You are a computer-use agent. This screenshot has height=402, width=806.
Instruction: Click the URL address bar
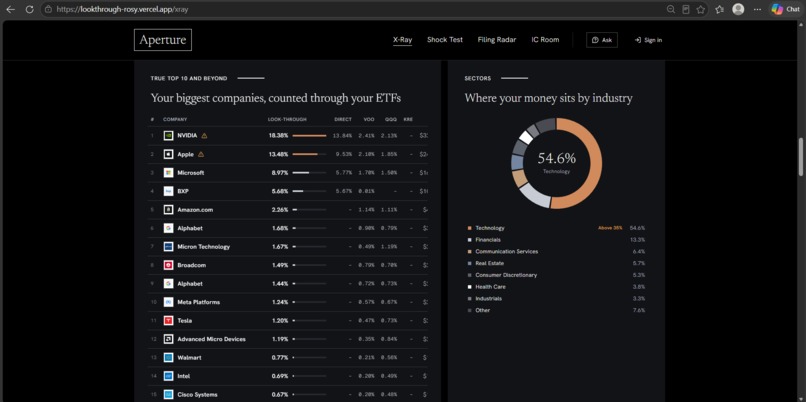click(355, 9)
